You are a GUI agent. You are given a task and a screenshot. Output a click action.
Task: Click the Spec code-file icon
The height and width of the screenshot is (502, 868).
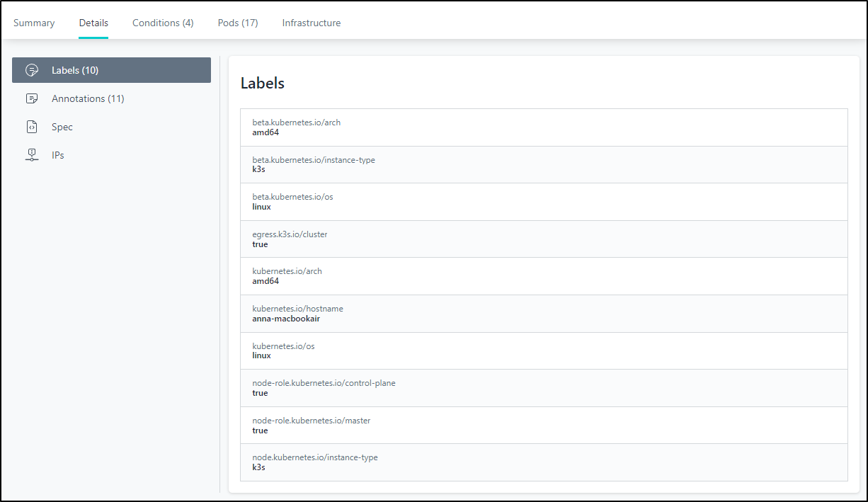coord(32,127)
